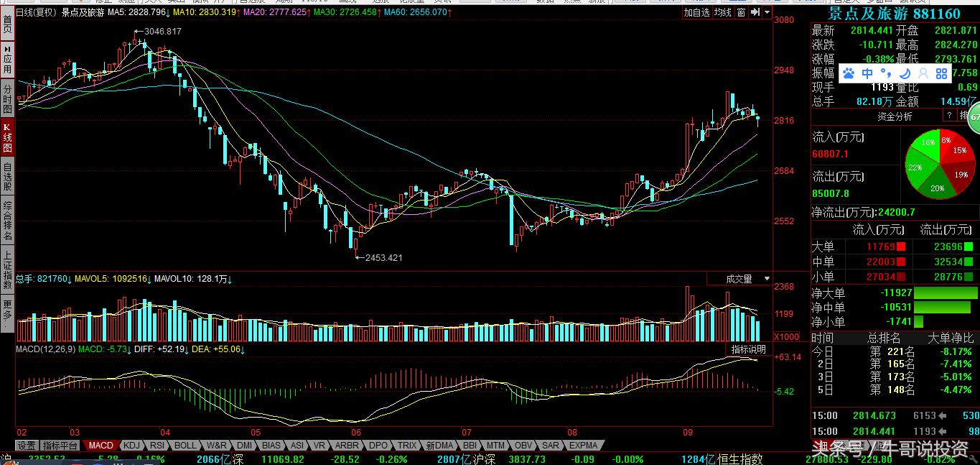Open the 指标平台 tab
The width and height of the screenshot is (980, 465).
pos(60,446)
